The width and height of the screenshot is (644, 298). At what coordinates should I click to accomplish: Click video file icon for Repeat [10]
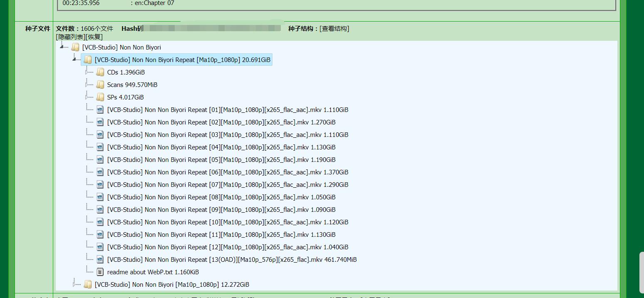tap(100, 222)
